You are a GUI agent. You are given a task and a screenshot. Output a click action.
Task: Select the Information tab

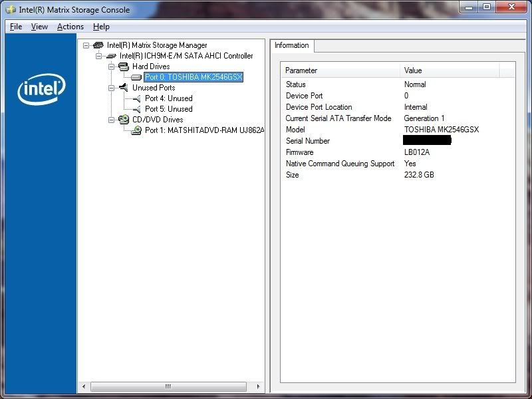click(x=292, y=45)
